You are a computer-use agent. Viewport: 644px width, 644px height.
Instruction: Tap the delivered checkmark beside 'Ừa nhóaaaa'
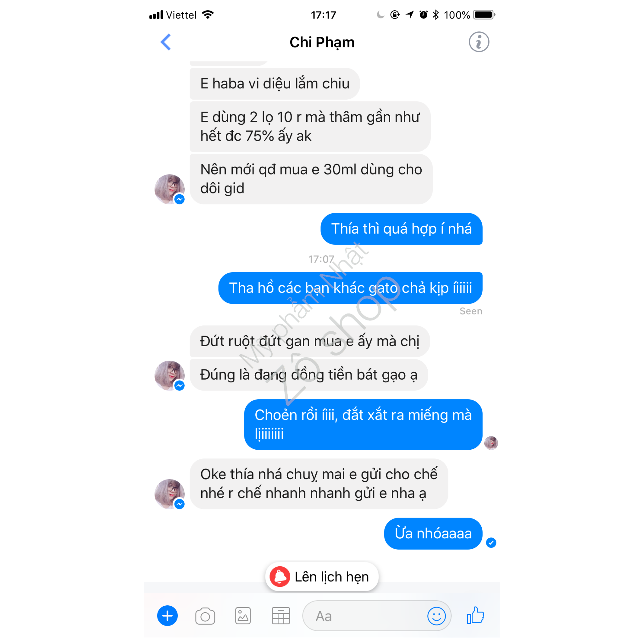click(491, 543)
